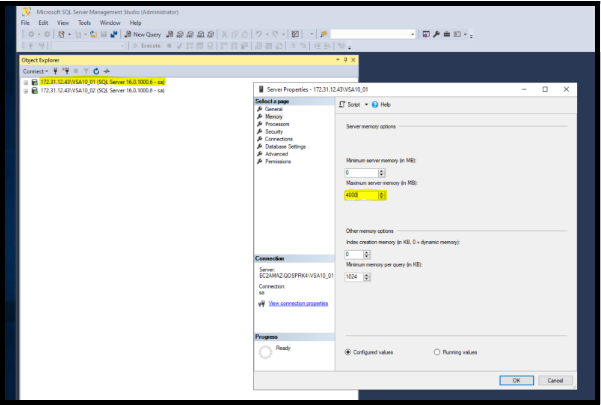
Task: Open Object Explorer window position dropdown arrow
Action: point(338,60)
